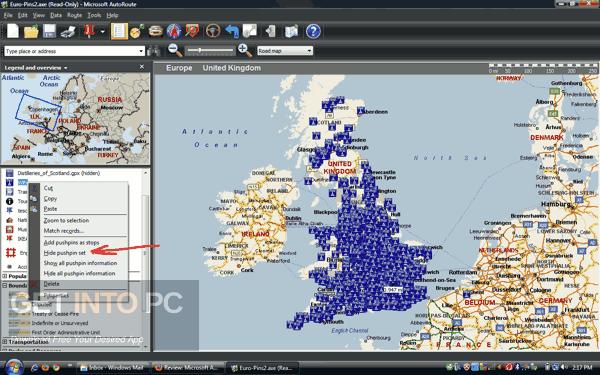
Task: Choose Hide pushpin set from context menu
Action: 64,253
